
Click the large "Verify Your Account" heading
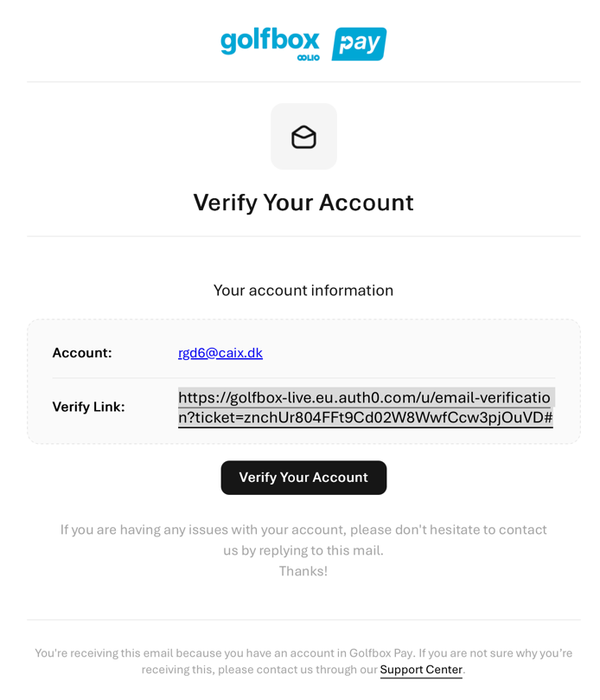coord(303,202)
